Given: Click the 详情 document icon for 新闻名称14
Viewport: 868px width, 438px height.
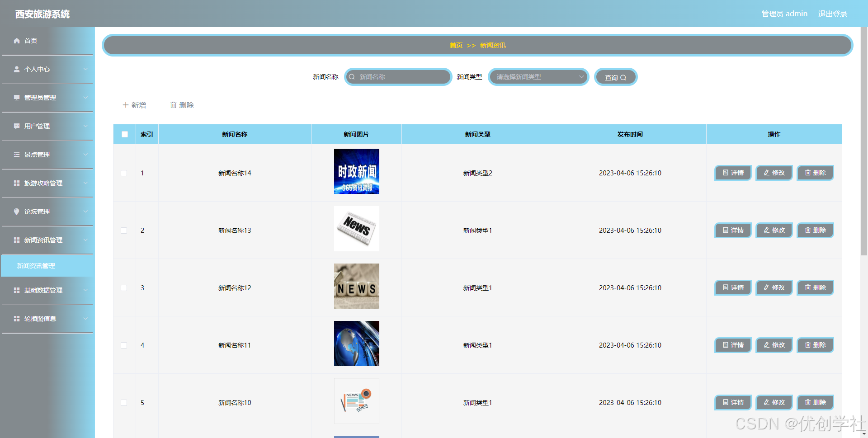Looking at the screenshot, I should pyautogui.click(x=726, y=173).
